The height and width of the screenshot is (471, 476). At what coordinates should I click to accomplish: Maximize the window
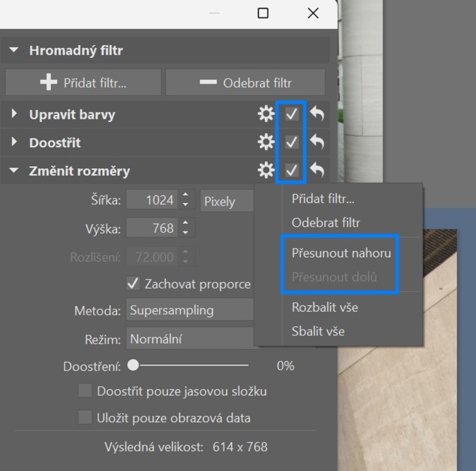(x=263, y=13)
